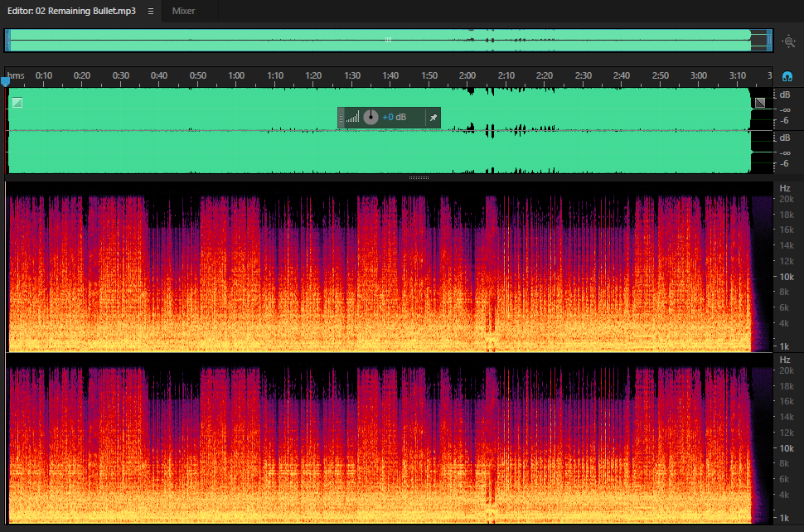Screen dimensions: 804x532
Task: Click the HUD amplitude adjustment knob
Action: pos(371,118)
